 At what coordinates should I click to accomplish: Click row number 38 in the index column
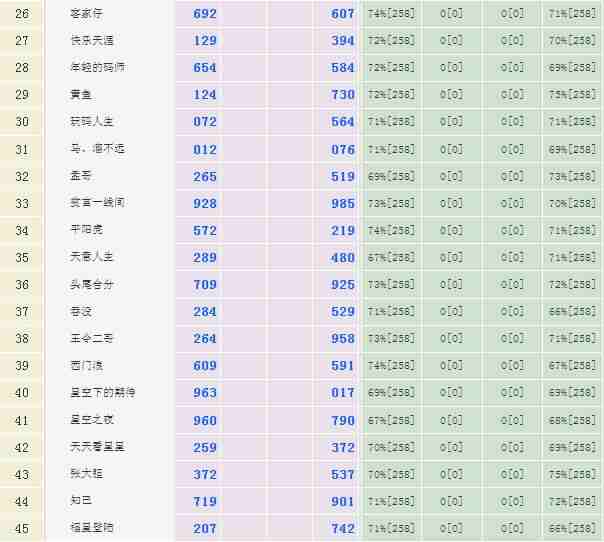tap(22, 339)
